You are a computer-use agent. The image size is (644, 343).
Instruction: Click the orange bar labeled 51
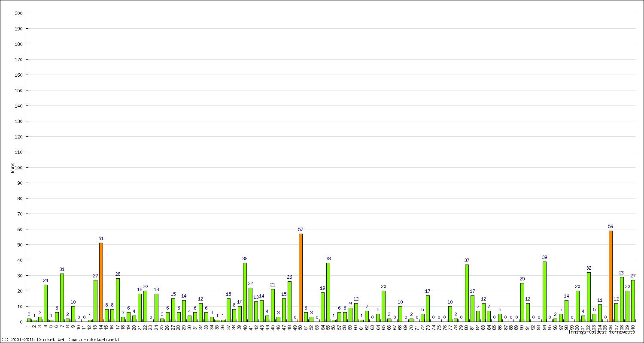(x=101, y=282)
